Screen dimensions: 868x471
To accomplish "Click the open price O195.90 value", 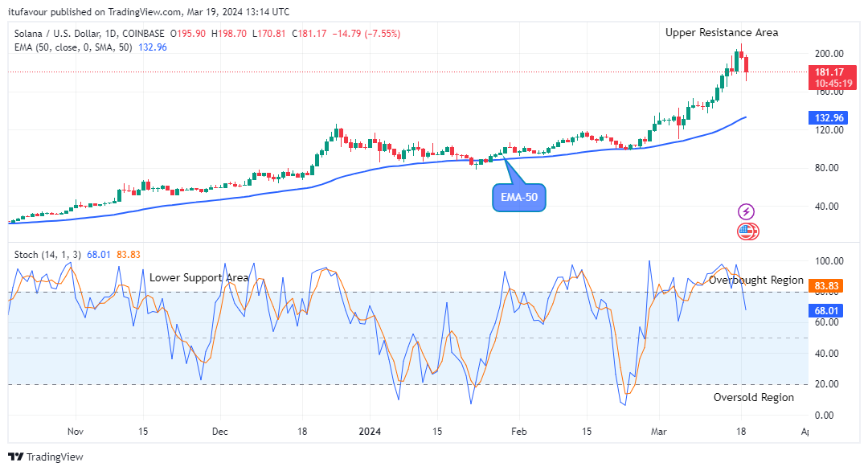I will coord(187,34).
